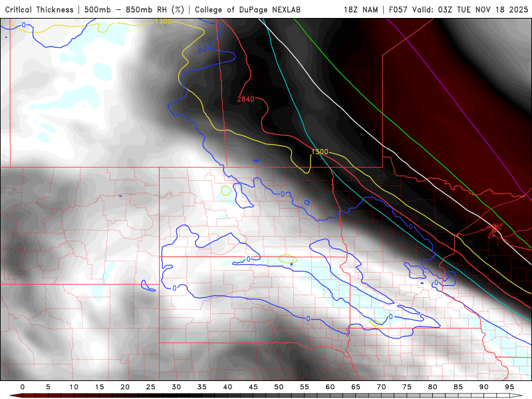Viewport: 532px width, 399px height.
Task: Select the "30" value on the color scale
Action: 176,387
